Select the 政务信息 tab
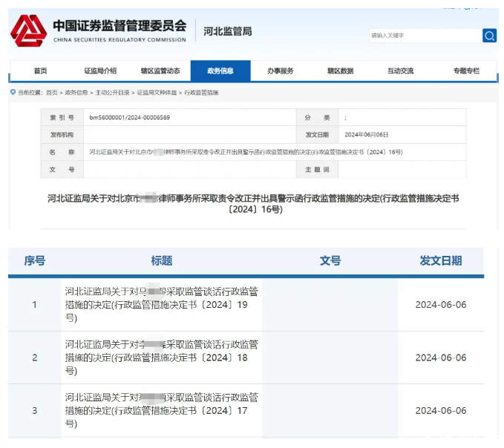Image resolution: width=504 pixels, height=448 pixels. coord(220,71)
